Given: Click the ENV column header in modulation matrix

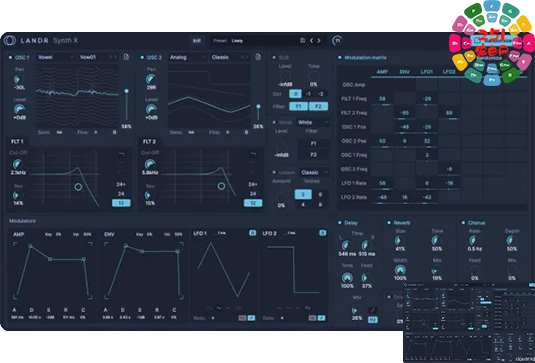Looking at the screenshot, I should tap(404, 72).
